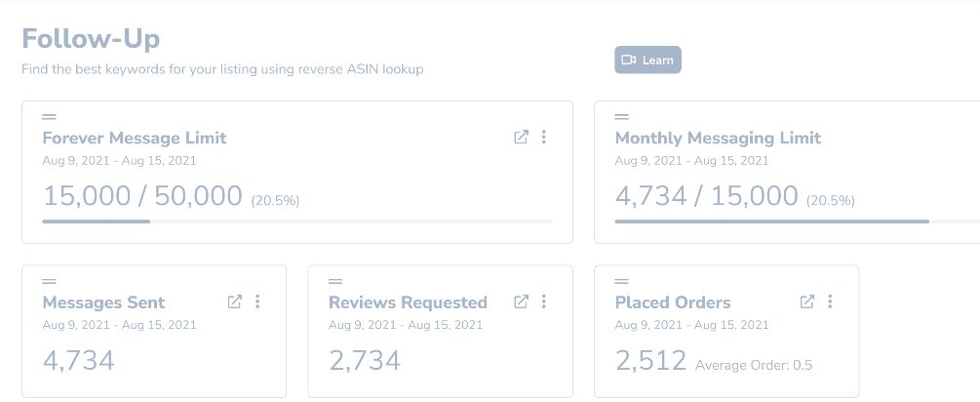This screenshot has height=402, width=980.
Task: Open the Placed Orders kebab menu
Action: coord(830,301)
